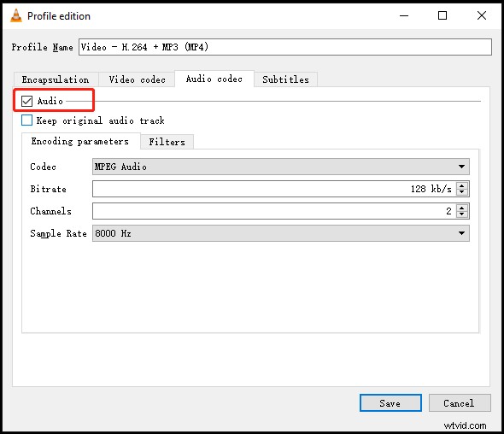Cancel the profile edition dialog
The width and height of the screenshot is (504, 434).
click(460, 402)
